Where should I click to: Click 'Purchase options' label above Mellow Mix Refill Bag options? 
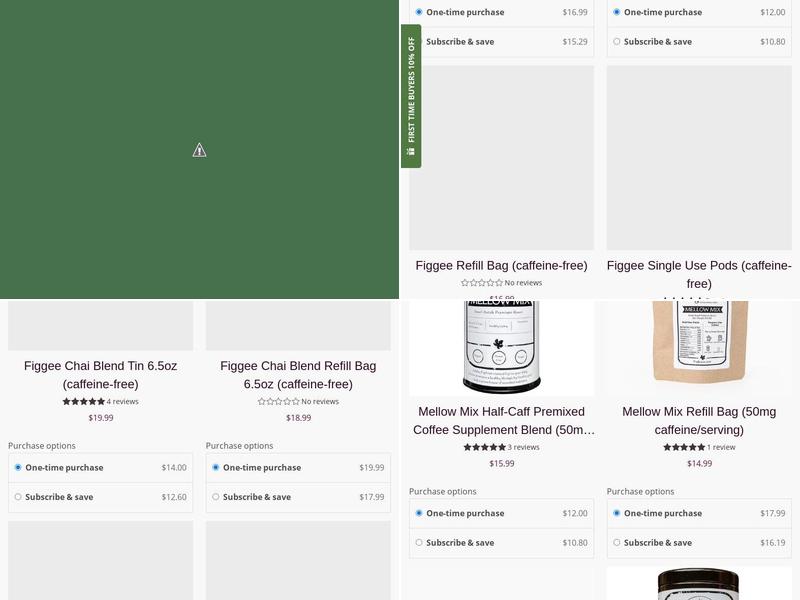pos(640,492)
